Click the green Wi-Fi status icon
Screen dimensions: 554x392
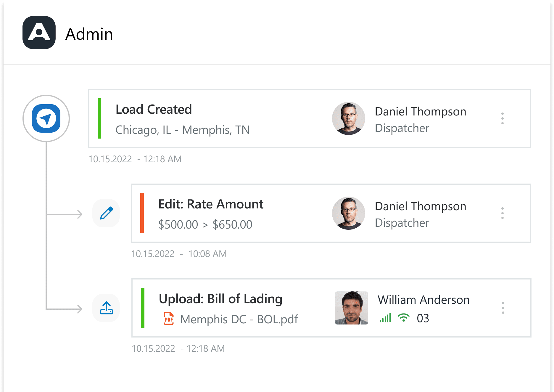[x=403, y=318]
